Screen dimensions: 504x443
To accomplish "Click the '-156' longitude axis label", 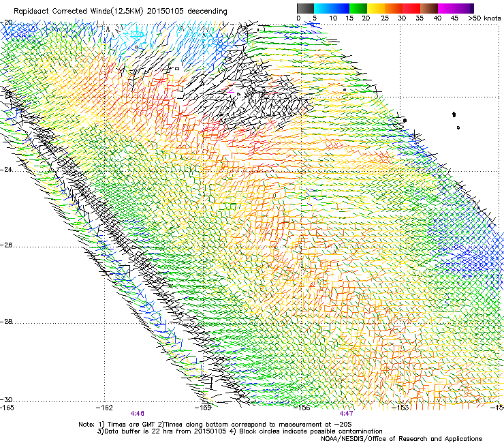I will pos(302,408).
